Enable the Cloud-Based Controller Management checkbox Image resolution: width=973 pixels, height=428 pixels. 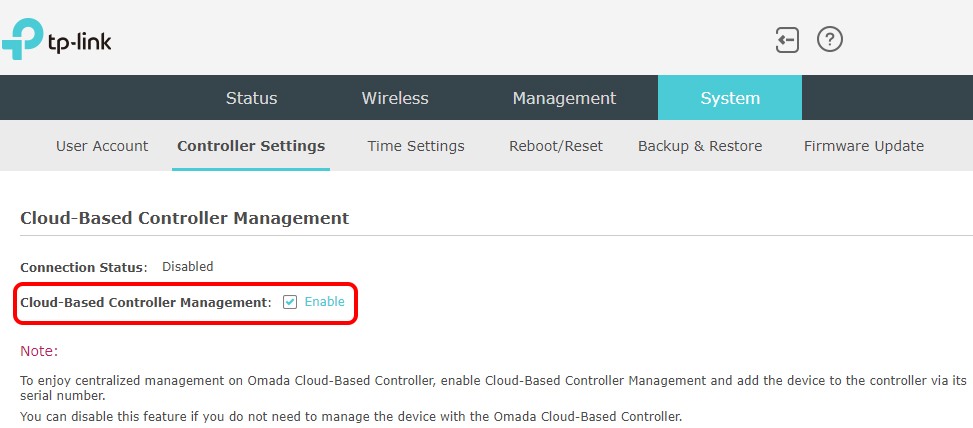[x=290, y=302]
